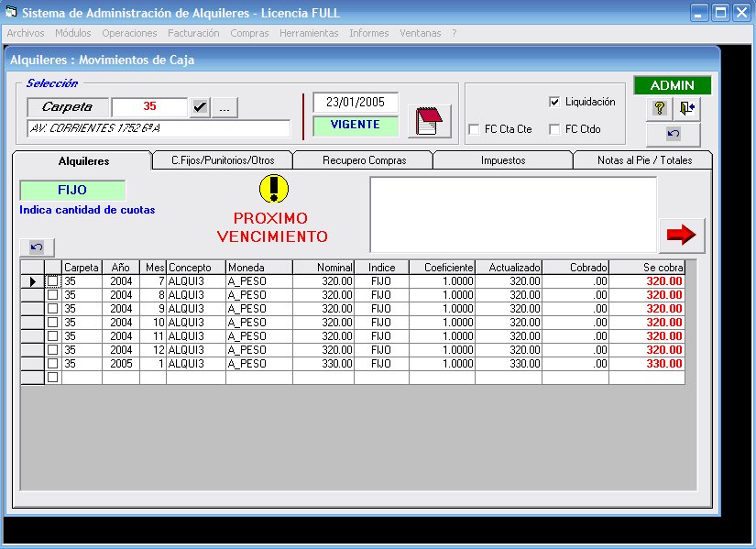
Task: Click the Se cobra column header
Action: (647, 268)
